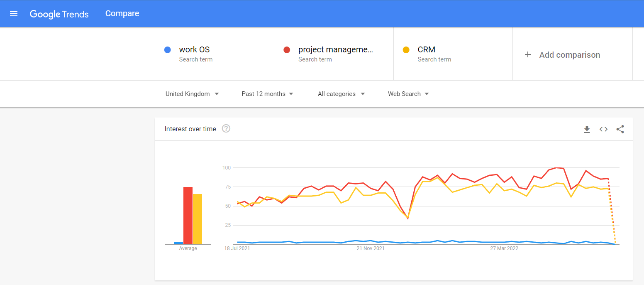Click the plus icon in Add comparison
Viewport: 644px width, 285px height.
(528, 54)
